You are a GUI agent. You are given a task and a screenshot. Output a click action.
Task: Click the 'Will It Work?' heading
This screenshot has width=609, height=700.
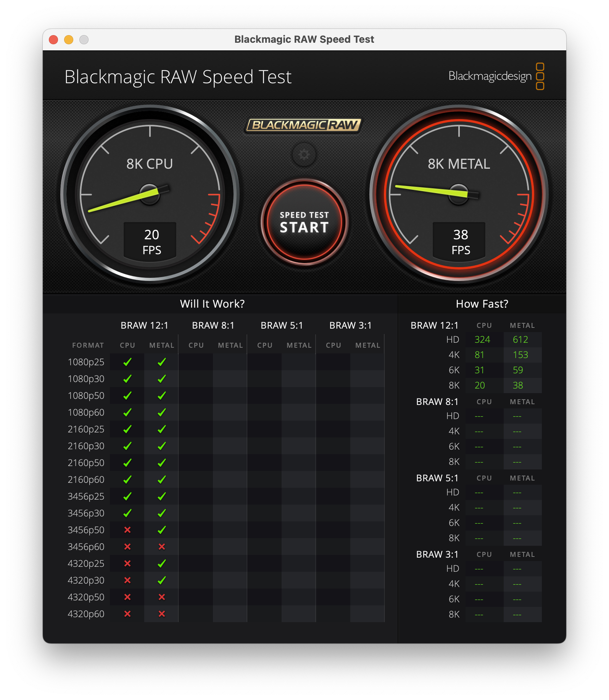click(212, 304)
